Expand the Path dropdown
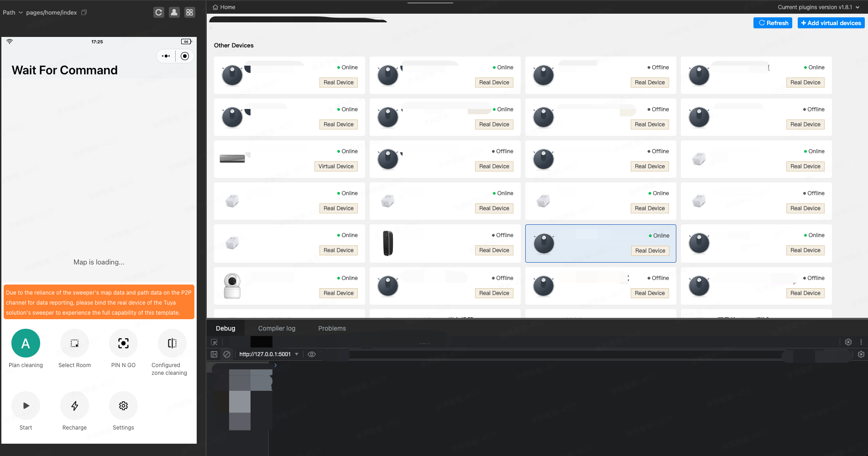Viewport: 868px width, 456px height. (13, 12)
